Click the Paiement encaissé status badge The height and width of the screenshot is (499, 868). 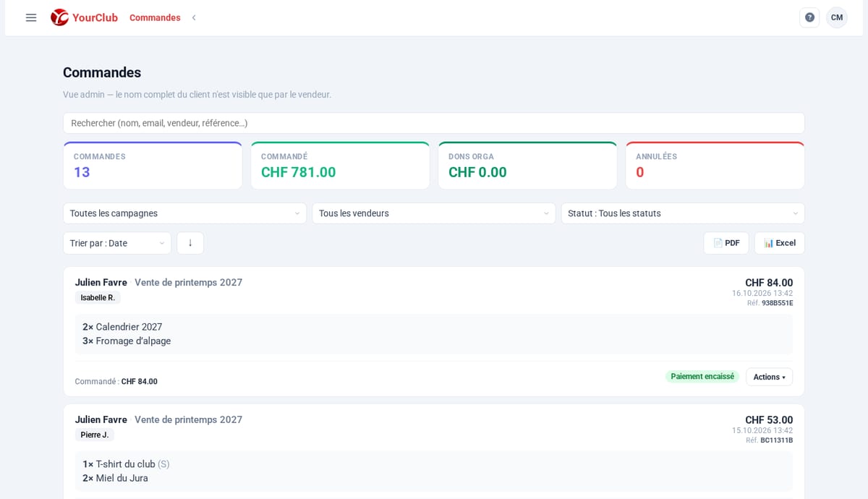click(702, 377)
